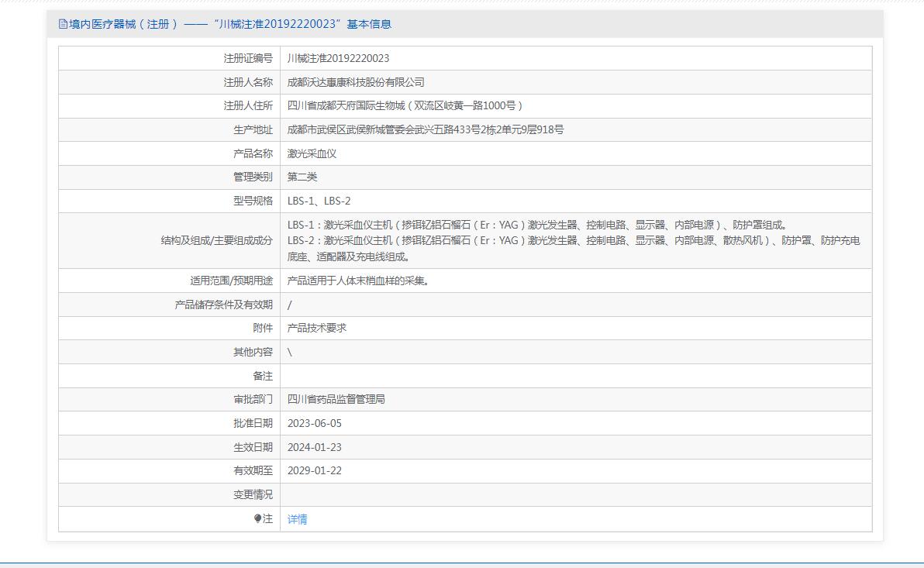The height and width of the screenshot is (568, 924).
Task: Click management category value 第二类
Action: tap(302, 177)
